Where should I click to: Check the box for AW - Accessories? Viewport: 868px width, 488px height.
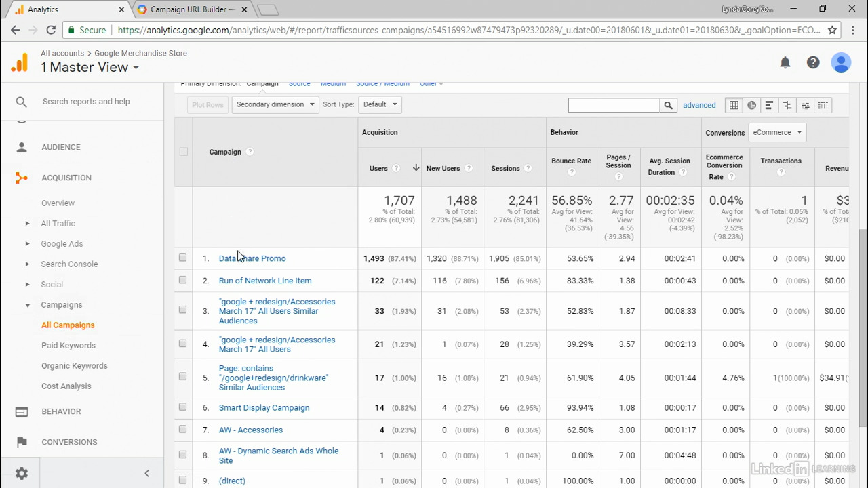(182, 428)
